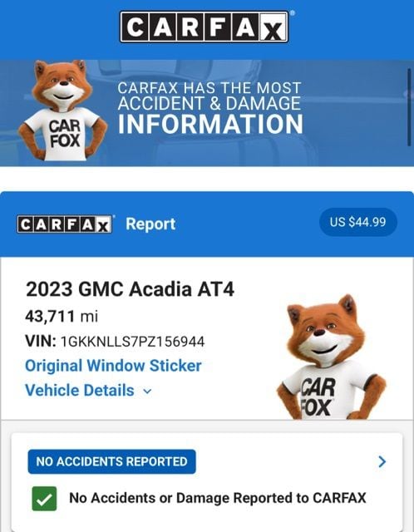The height and width of the screenshot is (532, 414).
Task: Click the 43,711 mi mileage text
Action: point(62,317)
